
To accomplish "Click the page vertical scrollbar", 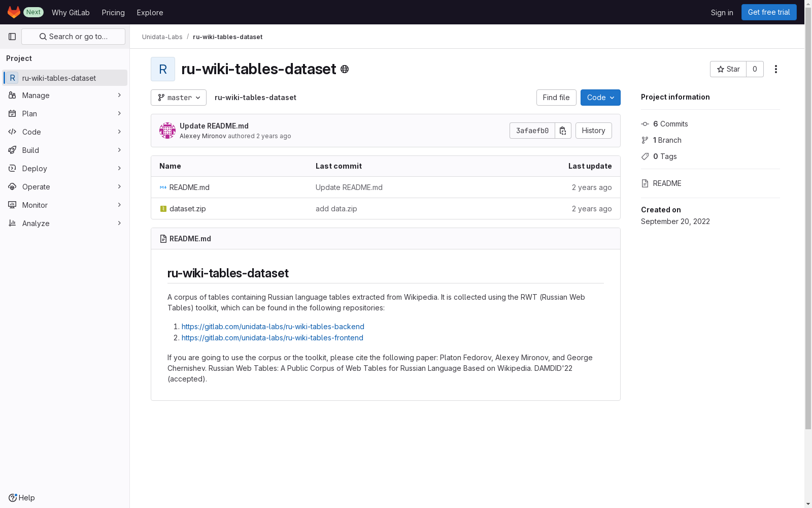I will [808, 218].
